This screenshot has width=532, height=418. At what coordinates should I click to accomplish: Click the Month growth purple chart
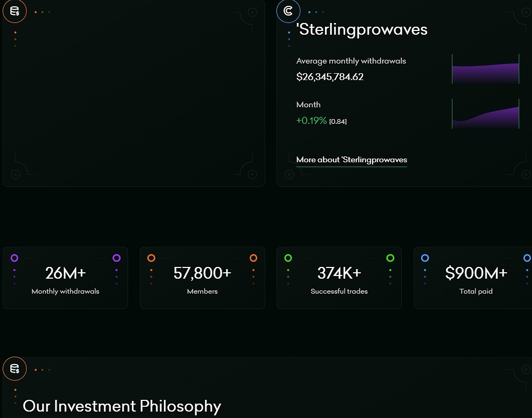click(x=485, y=114)
